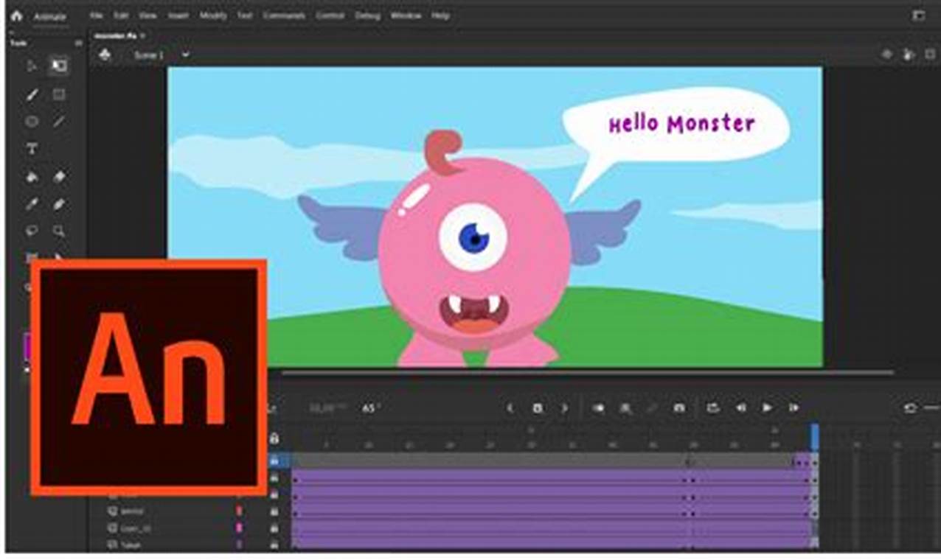Toggle the lock on the third timeline layer

[x=274, y=495]
